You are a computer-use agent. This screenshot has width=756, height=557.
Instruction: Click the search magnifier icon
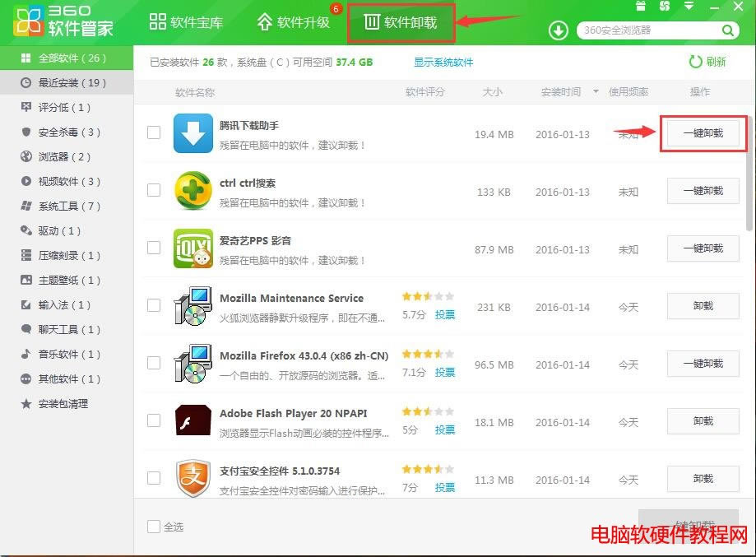727,30
